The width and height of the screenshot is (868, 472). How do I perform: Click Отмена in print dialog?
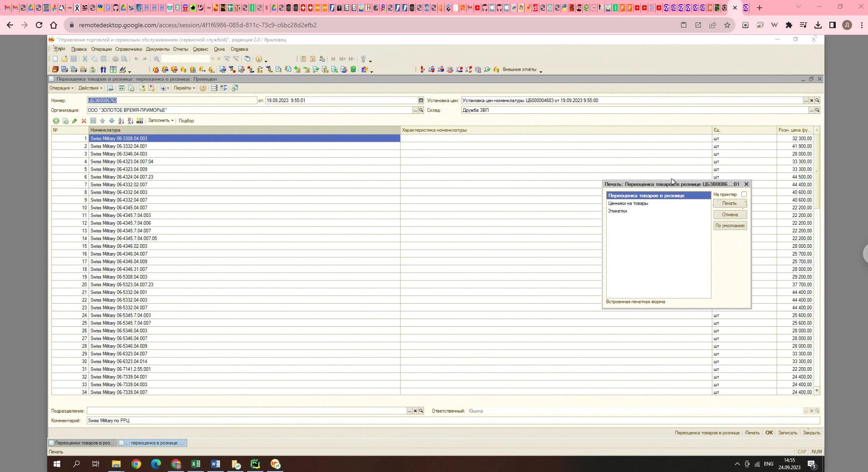[x=730, y=215]
